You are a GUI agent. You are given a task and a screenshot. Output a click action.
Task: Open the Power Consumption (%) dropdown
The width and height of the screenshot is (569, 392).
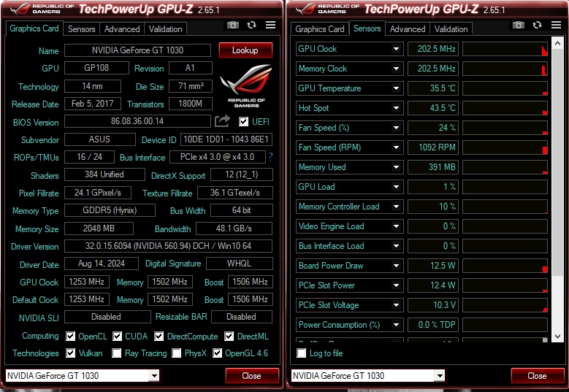[x=397, y=325]
